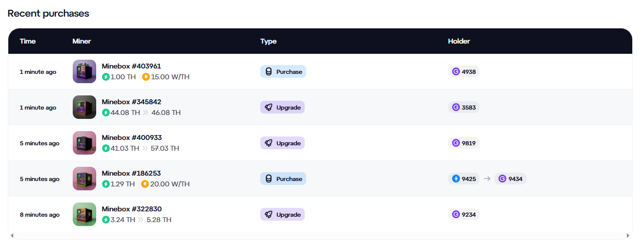Click the scroll right arrow of horizontal scrollbar
Screen dimensions: 644x249
pyautogui.click(x=628, y=236)
